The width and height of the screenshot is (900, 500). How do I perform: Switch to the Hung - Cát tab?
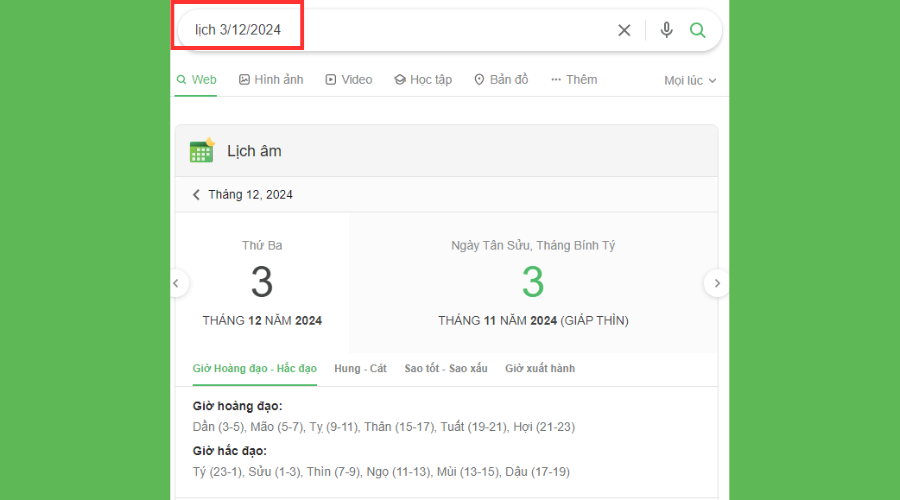360,369
